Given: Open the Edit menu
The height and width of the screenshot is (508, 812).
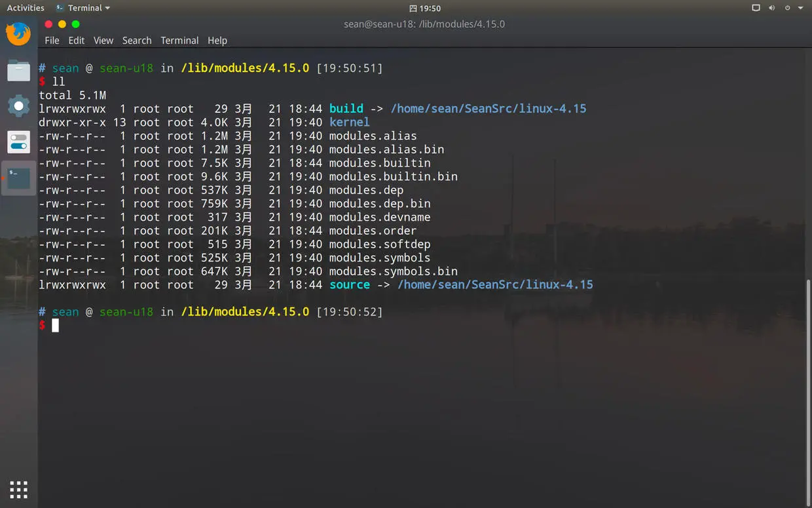Looking at the screenshot, I should (x=77, y=40).
